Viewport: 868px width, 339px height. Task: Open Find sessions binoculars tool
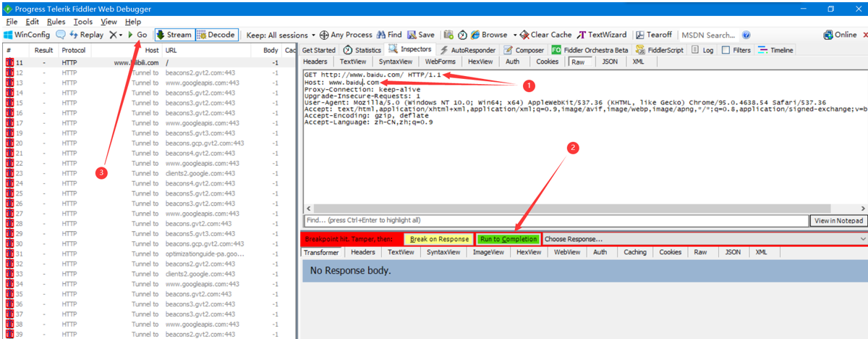[x=389, y=35]
